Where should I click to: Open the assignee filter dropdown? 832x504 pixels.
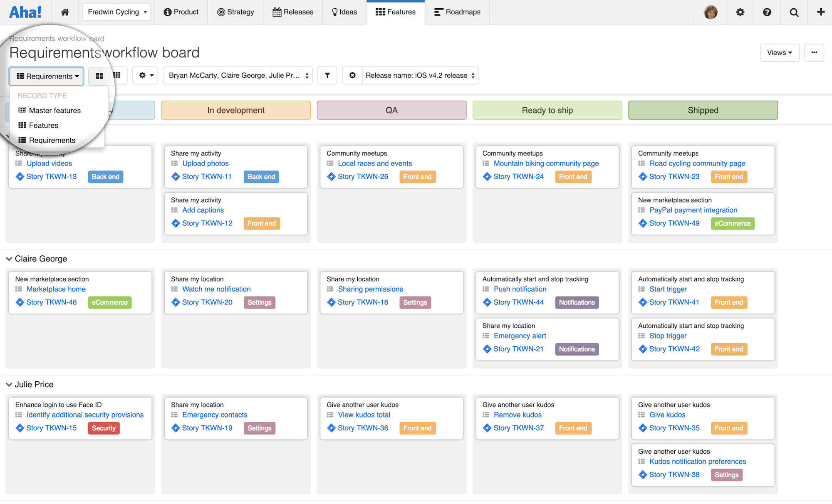tap(238, 76)
